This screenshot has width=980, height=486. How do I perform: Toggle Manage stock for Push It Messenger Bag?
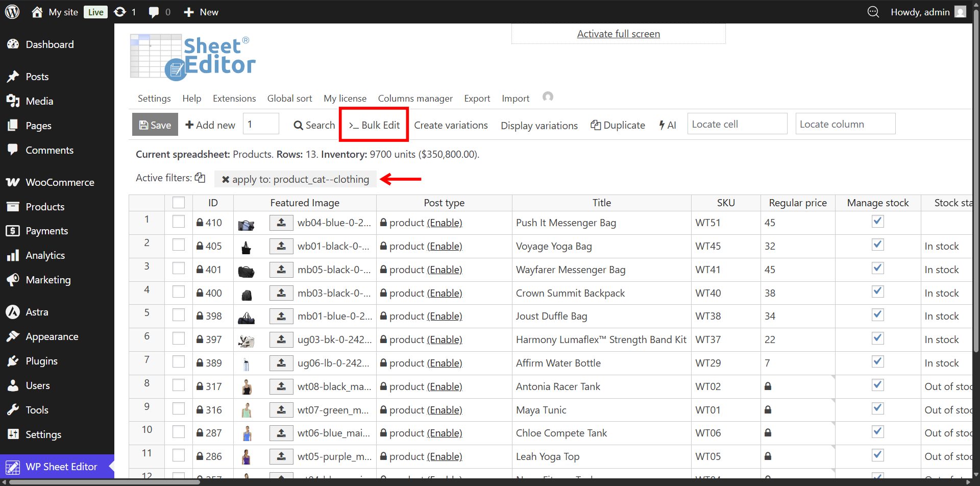[878, 222]
